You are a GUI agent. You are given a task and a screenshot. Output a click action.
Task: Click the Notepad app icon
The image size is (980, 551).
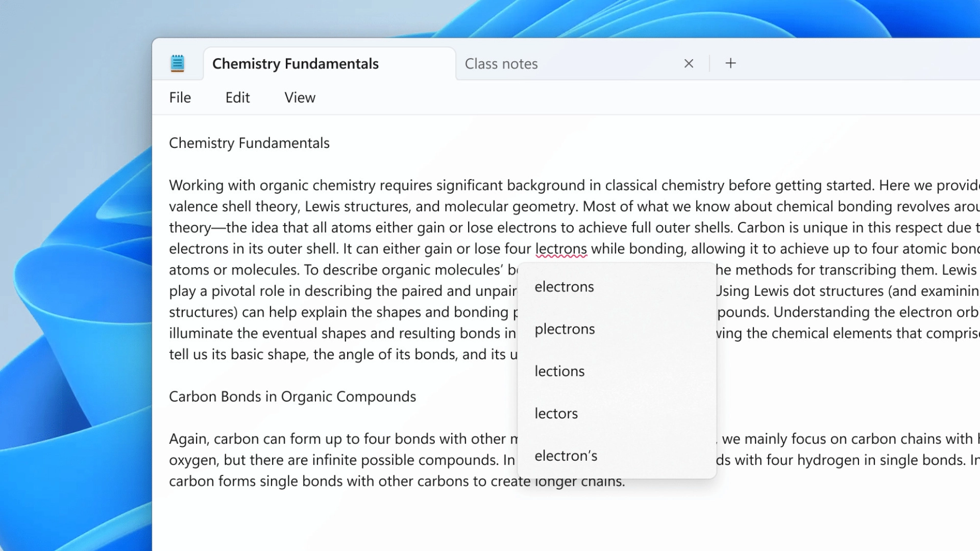[177, 63]
